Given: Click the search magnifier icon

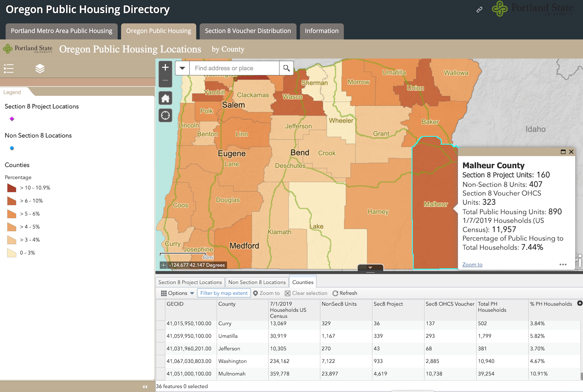Looking at the screenshot, I should [x=287, y=68].
